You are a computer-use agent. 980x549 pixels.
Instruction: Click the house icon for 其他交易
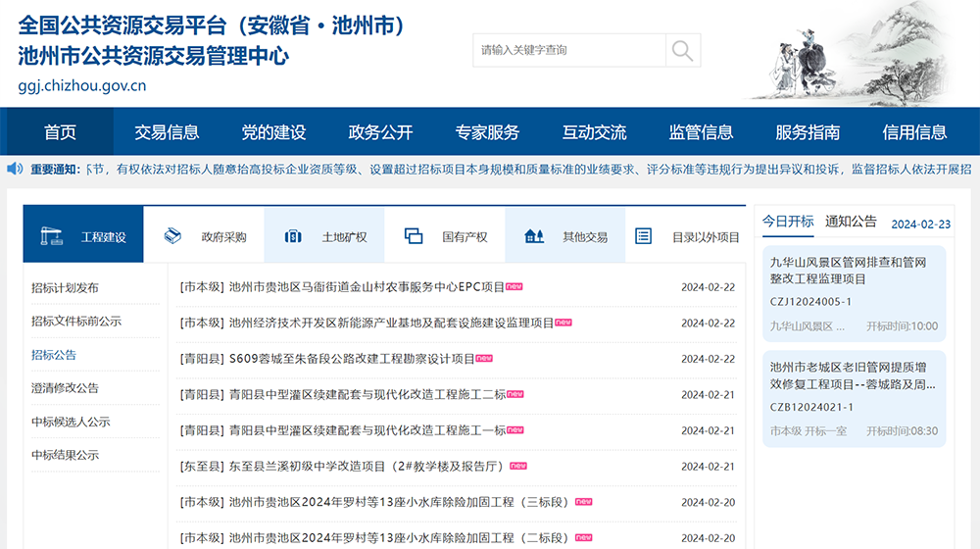click(534, 236)
